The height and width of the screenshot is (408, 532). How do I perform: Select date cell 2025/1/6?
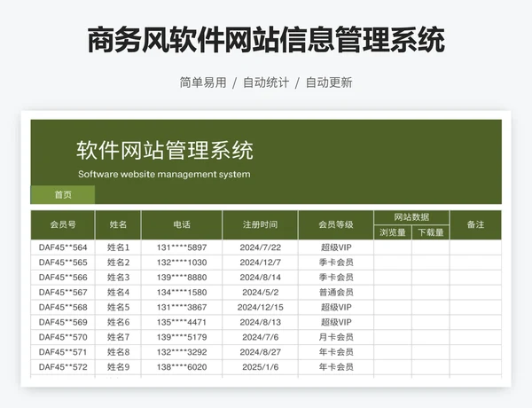pos(260,367)
